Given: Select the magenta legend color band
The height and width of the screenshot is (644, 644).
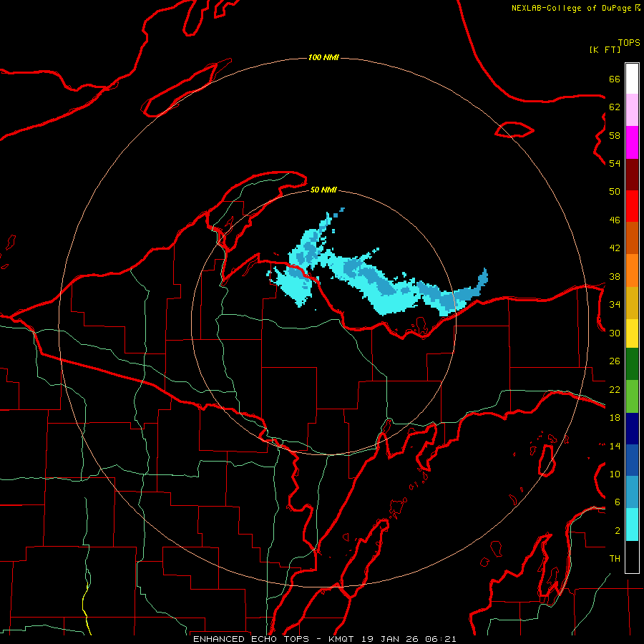Looking at the screenshot, I should (632, 142).
